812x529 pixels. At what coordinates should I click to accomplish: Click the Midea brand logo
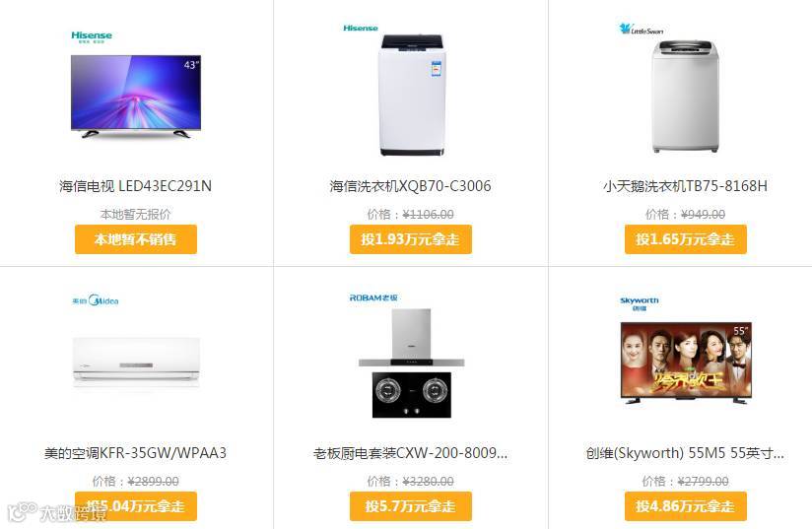coord(96,300)
